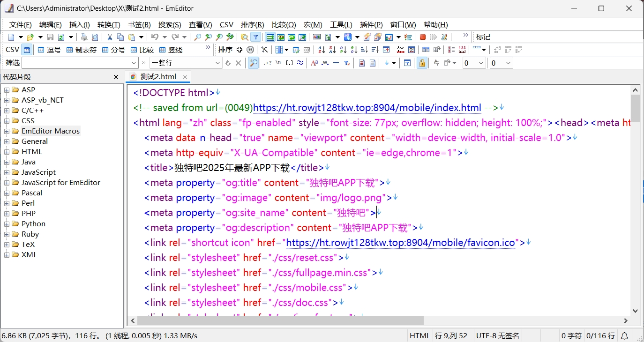Open the 文件(F) menu
Image resolution: width=644 pixels, height=342 pixels.
pyautogui.click(x=21, y=25)
